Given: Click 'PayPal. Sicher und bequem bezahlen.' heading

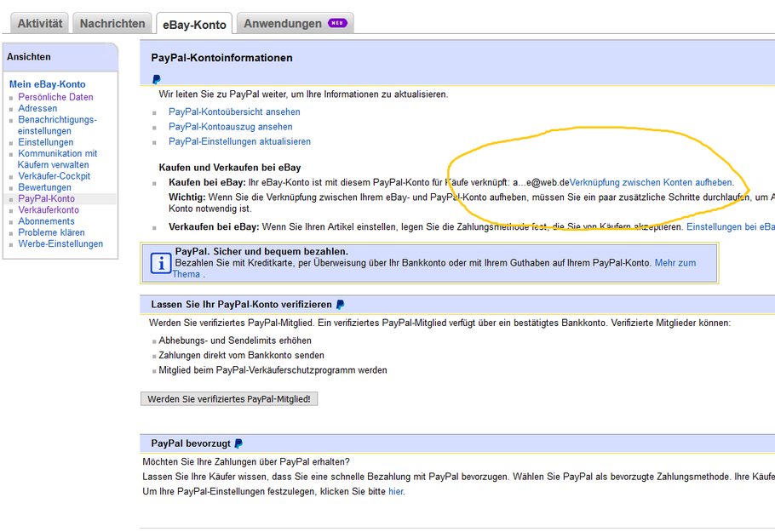Looking at the screenshot, I should [261, 251].
